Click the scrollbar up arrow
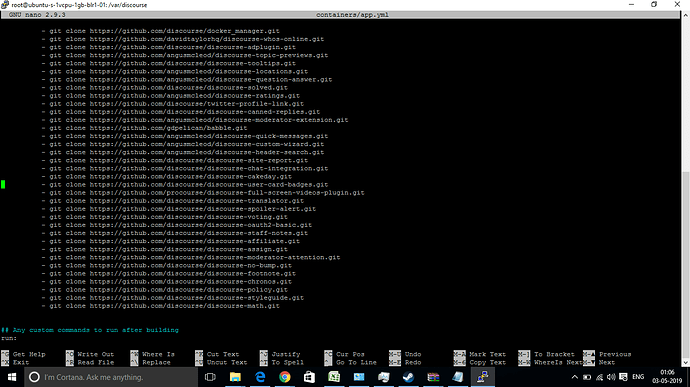This screenshot has height=387, width=690. (x=686, y=15)
